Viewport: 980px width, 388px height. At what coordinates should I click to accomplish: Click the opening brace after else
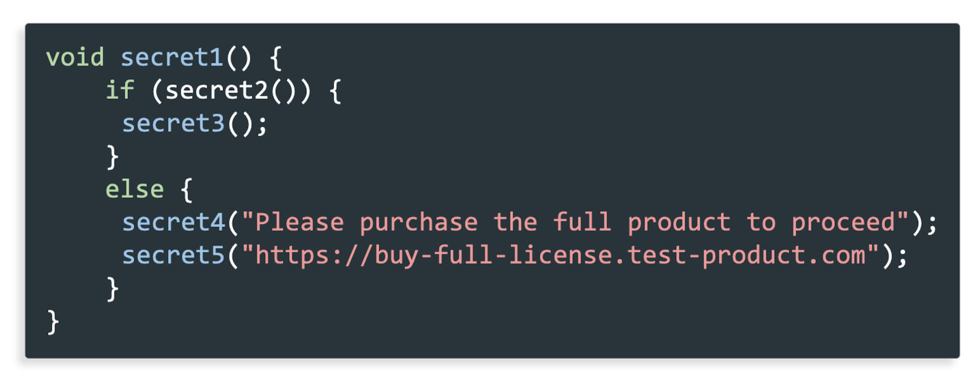pyautogui.click(x=187, y=190)
